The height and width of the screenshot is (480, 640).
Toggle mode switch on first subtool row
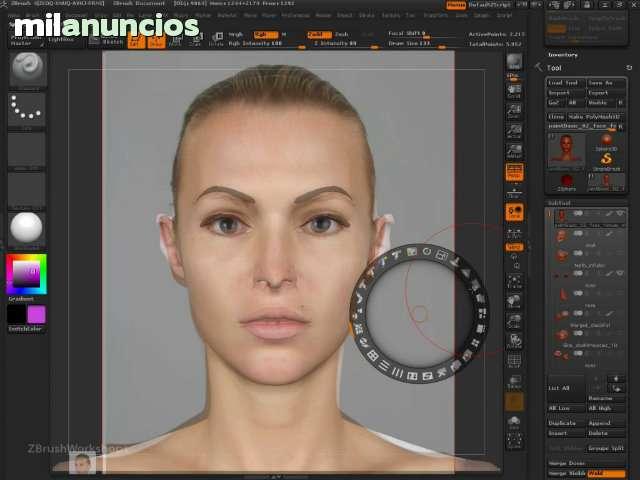coord(578,213)
